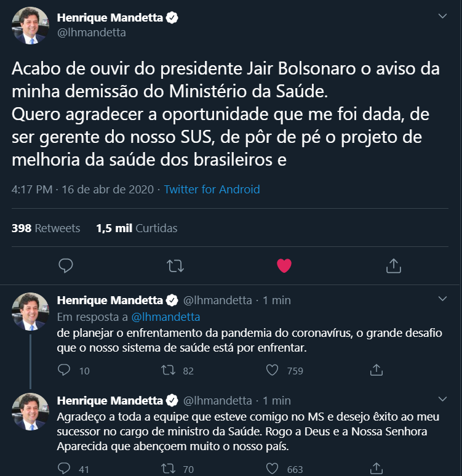The height and width of the screenshot is (476, 462).
Task: Share the main tweet
Action: point(393,265)
